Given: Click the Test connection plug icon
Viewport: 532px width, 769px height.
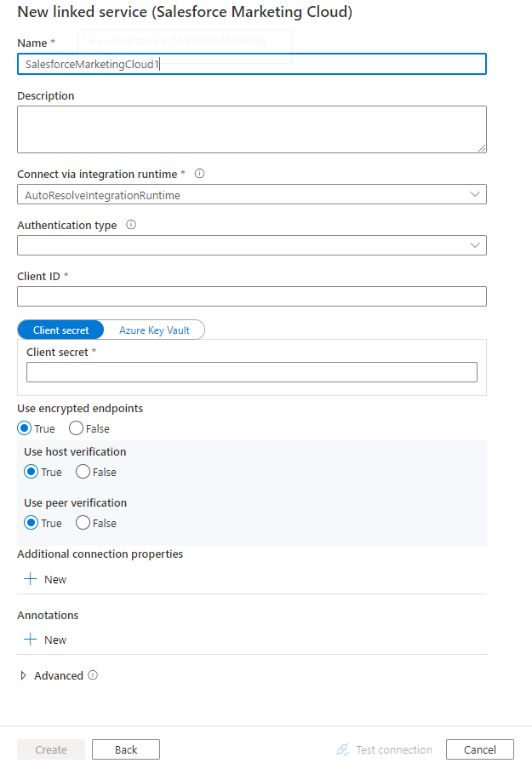Looking at the screenshot, I should click(343, 750).
